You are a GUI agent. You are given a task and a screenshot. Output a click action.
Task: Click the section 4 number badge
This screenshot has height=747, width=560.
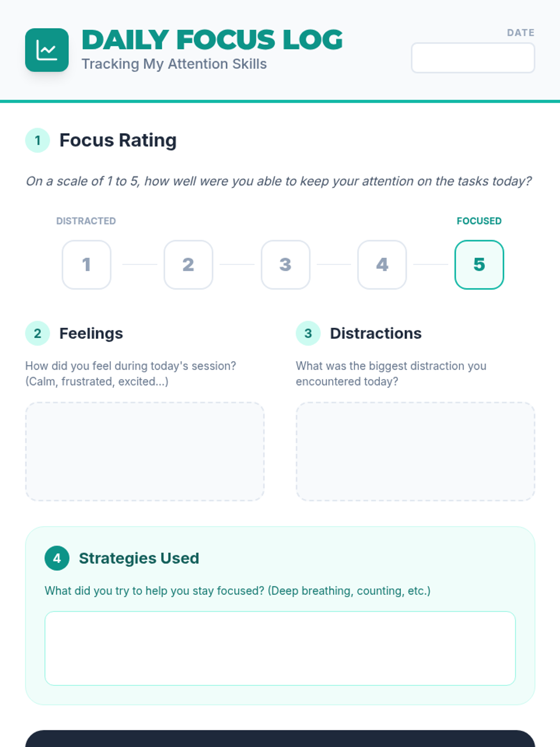click(57, 558)
